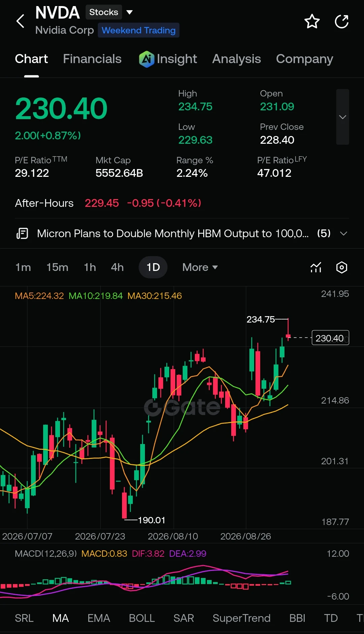Enable the MA indicator

click(61, 618)
